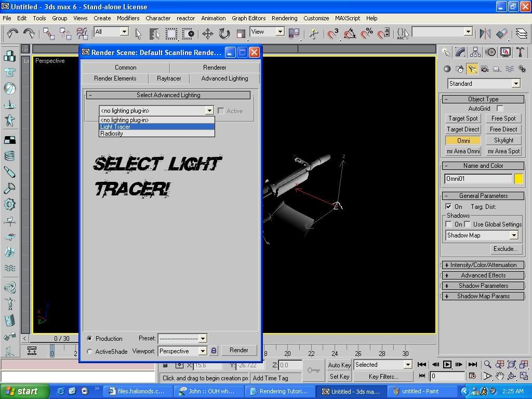Select the Select and Link tool

[48, 34]
